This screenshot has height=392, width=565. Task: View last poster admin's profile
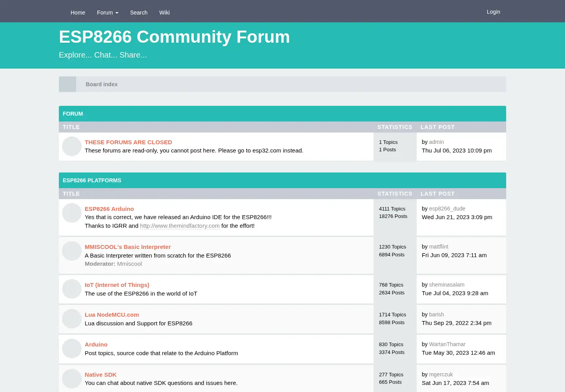[x=437, y=142]
